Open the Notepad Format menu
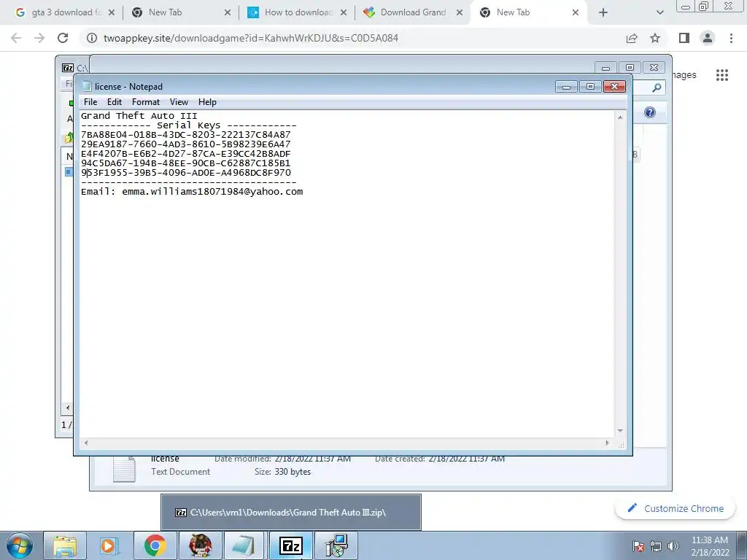Screen dimensions: 747x560 tap(146, 102)
